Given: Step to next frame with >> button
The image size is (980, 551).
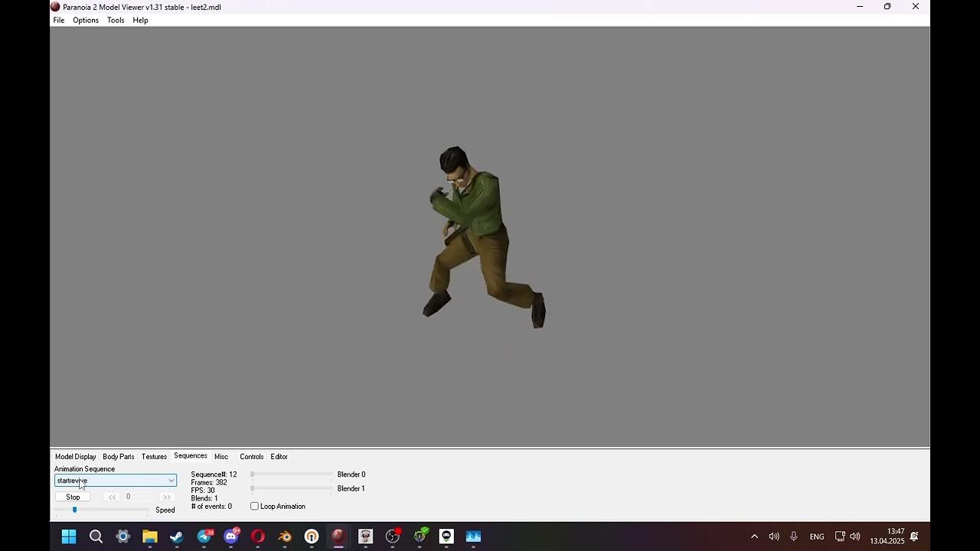Looking at the screenshot, I should (167, 497).
